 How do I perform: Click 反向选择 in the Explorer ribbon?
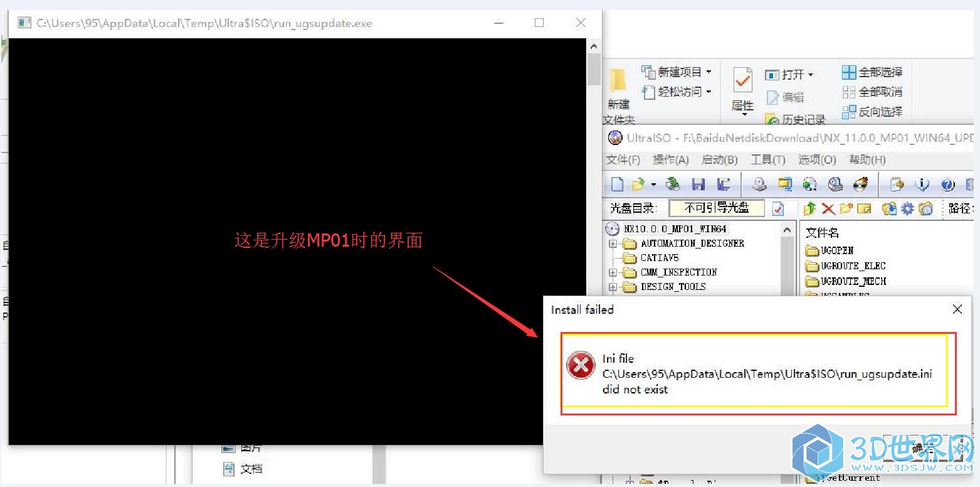point(872,112)
